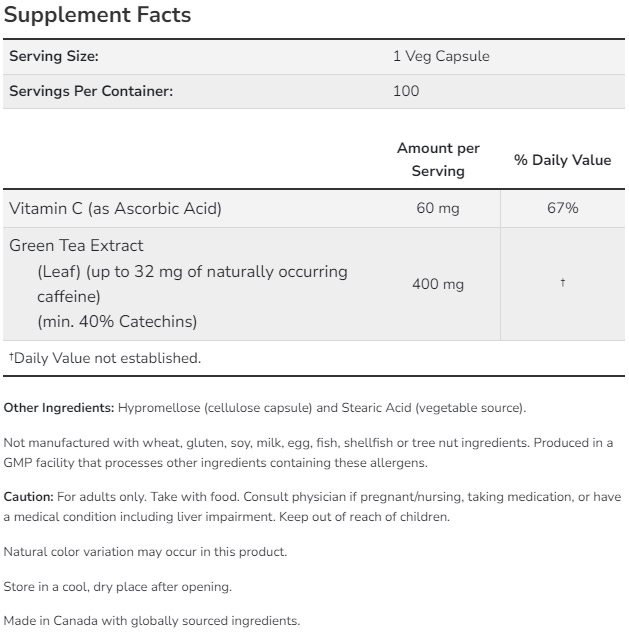Click the Made in Canada statement
Screen dimensions: 629x634
[152, 621]
